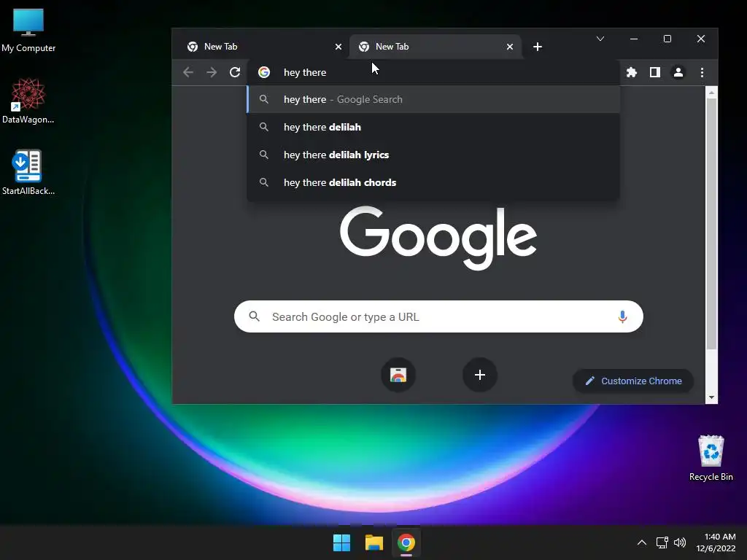Select the Recycle Bin desktop icon

pos(711,458)
